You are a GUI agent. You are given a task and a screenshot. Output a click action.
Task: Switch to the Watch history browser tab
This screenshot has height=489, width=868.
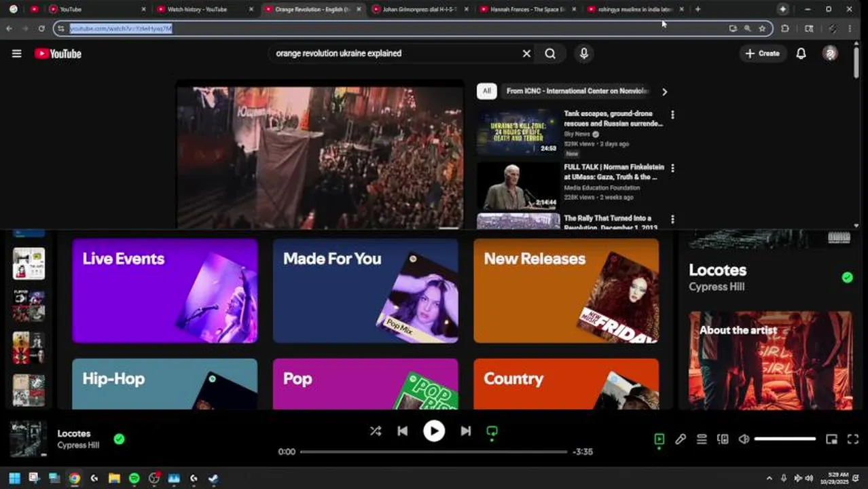[202, 10]
